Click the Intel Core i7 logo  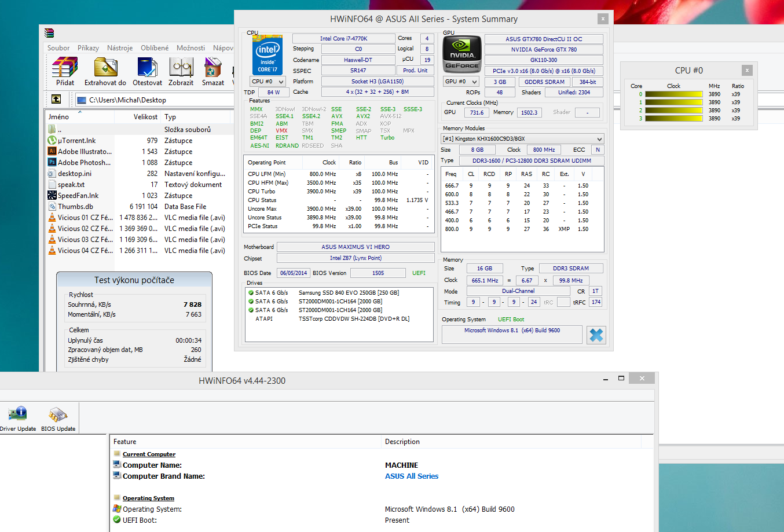pos(268,55)
